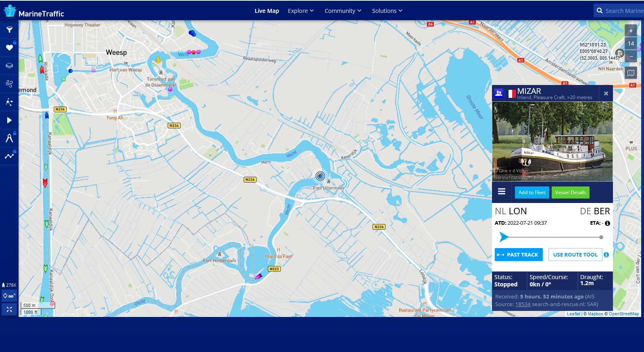Click the destination port DE BER
Screen dimensions: 644x352
pyautogui.click(x=595, y=211)
